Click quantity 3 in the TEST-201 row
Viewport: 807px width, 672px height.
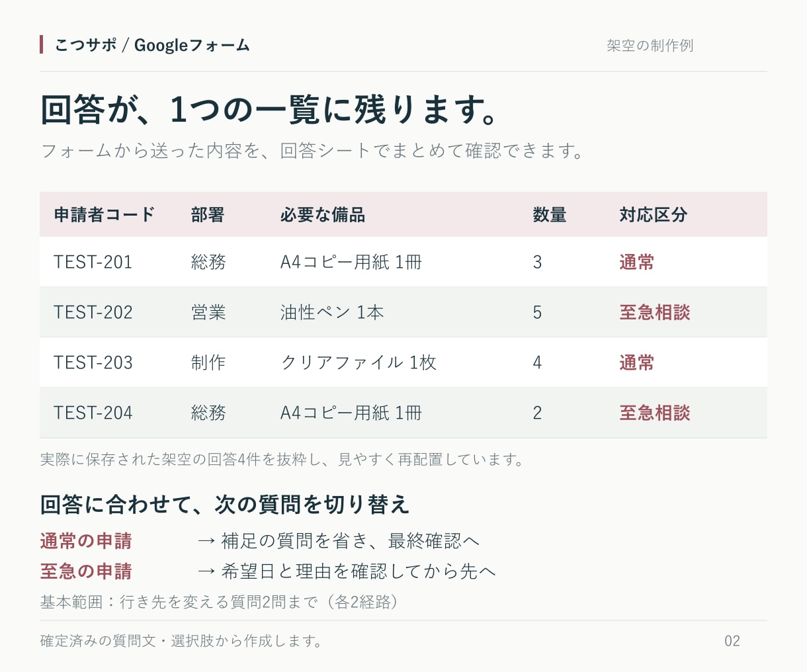coord(537,262)
